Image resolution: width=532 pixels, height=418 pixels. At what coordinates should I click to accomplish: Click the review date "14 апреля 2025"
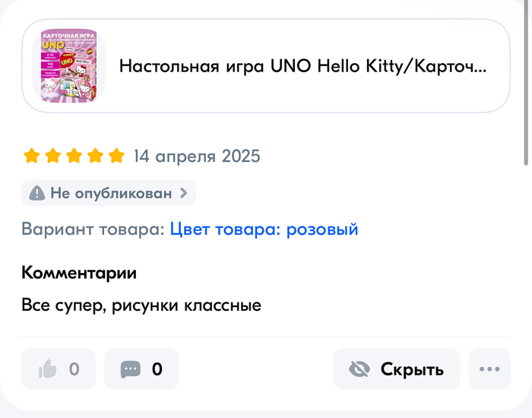[197, 157]
